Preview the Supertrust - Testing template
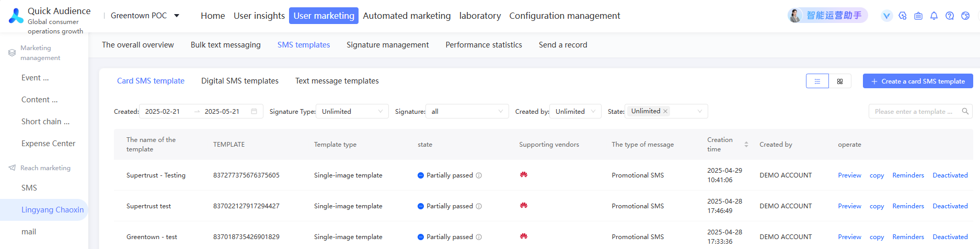 coord(849,175)
